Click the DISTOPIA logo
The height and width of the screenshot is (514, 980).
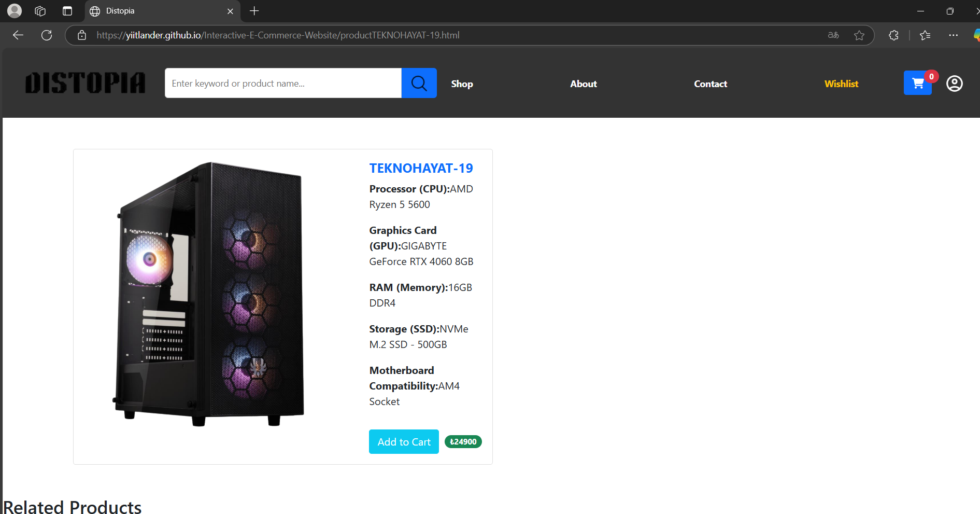[x=86, y=83]
